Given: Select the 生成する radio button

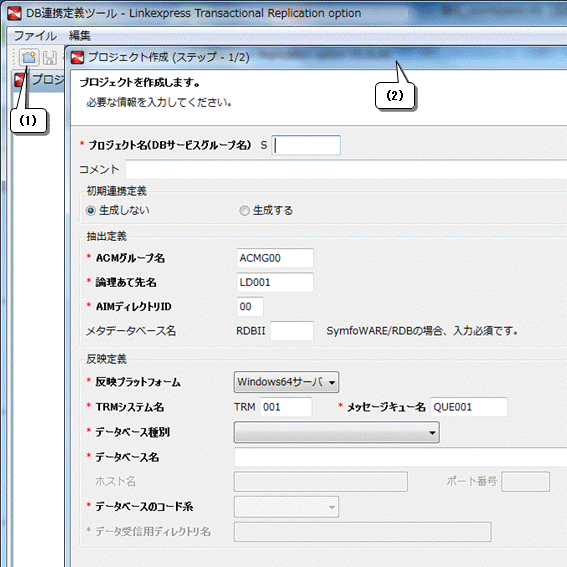Looking at the screenshot, I should tap(244, 210).
